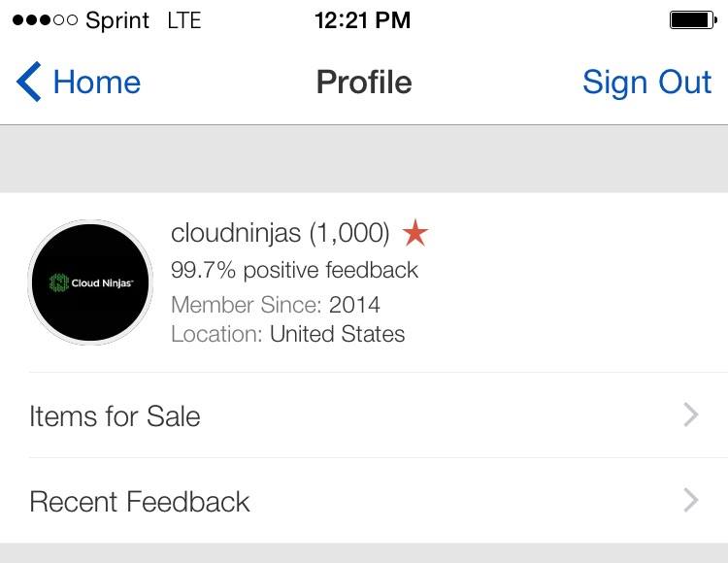Tap the LTE network indicator
The image size is (728, 563).
coord(184,20)
